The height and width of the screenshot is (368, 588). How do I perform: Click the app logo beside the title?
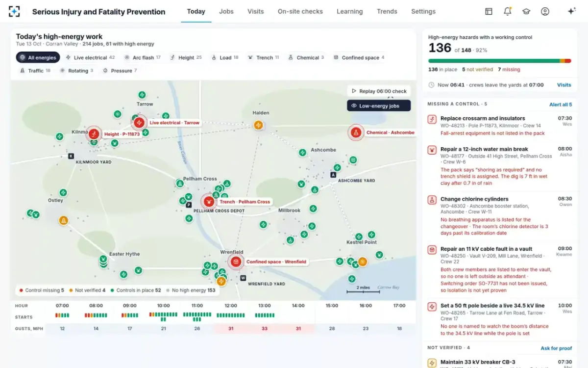pos(15,11)
